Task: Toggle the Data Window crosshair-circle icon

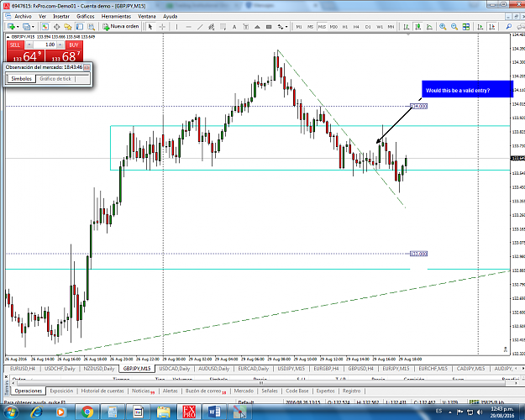Action: pos(56,26)
